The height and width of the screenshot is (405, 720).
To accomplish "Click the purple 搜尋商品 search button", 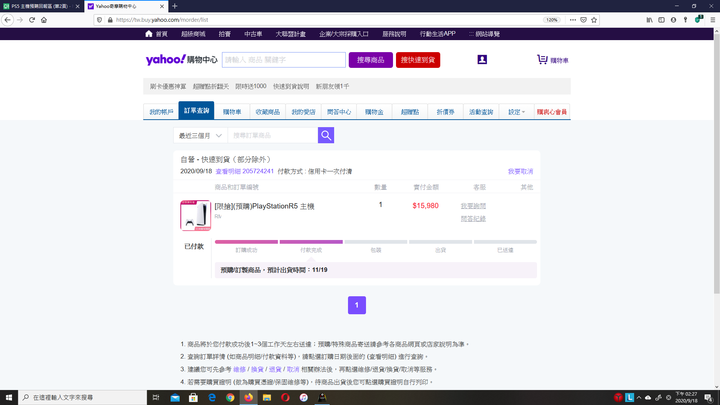I will click(371, 60).
